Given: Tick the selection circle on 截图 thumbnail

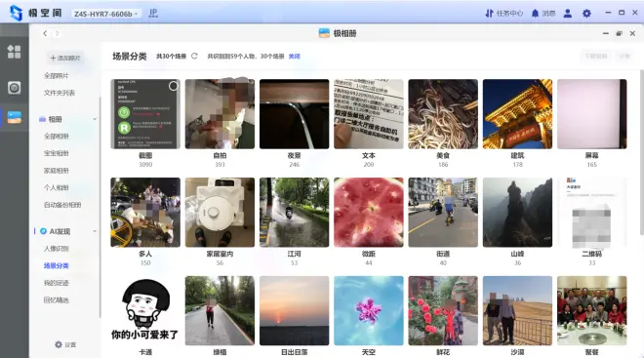Looking at the screenshot, I should pyautogui.click(x=174, y=86).
